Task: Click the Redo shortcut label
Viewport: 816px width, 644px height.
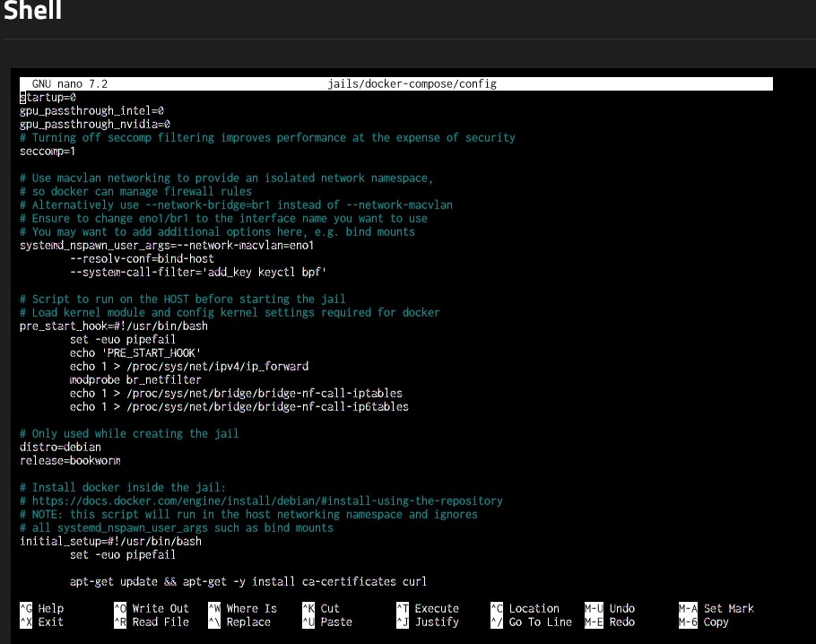Action: 621,622
